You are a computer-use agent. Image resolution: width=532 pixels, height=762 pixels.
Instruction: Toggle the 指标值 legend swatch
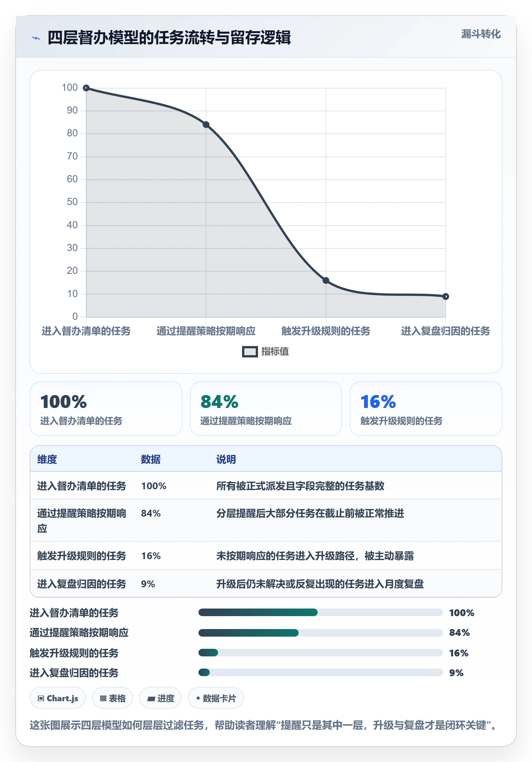click(250, 352)
